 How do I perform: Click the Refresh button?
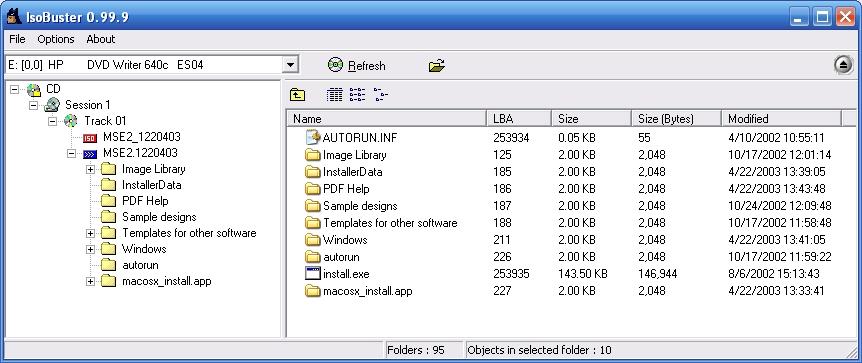(356, 65)
